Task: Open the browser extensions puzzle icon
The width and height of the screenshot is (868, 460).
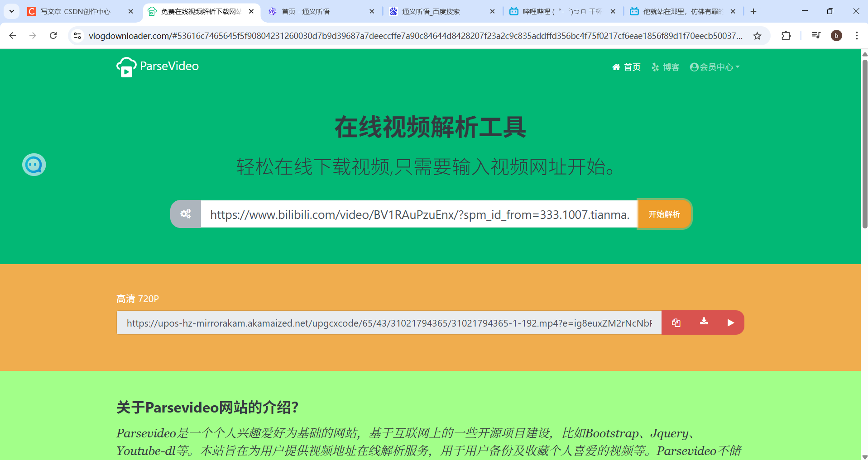Action: (x=786, y=35)
